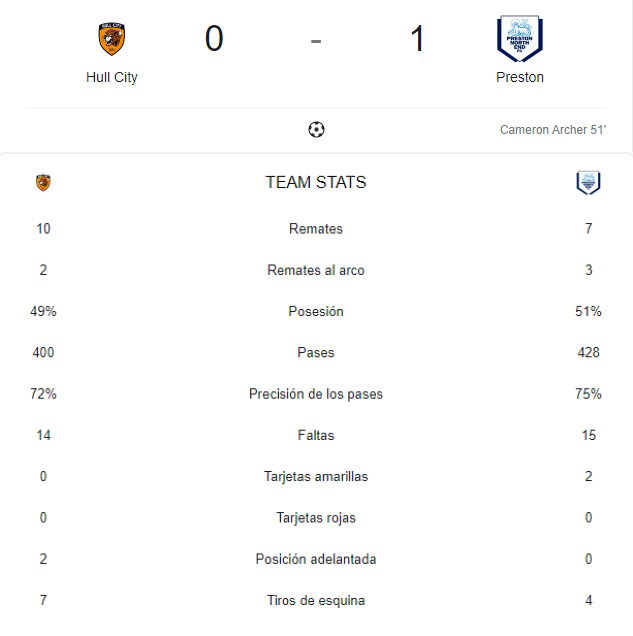Open the Hull City team name link
633x636 pixels.
point(112,77)
